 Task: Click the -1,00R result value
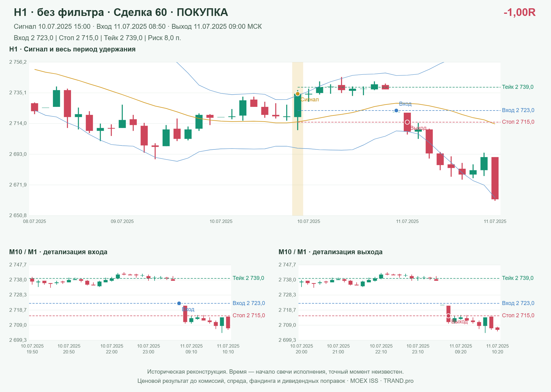pos(519,13)
